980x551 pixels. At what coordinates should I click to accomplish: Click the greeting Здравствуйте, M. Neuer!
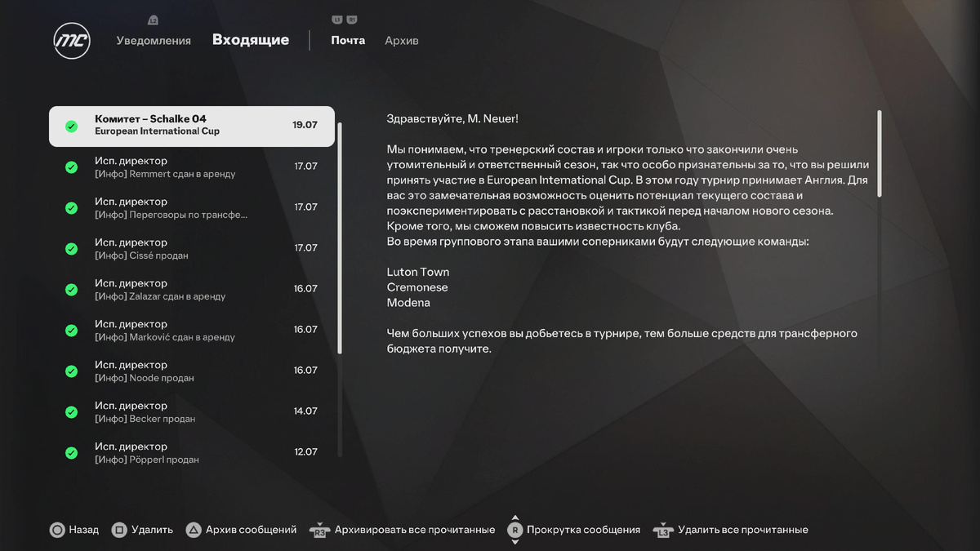pos(452,119)
